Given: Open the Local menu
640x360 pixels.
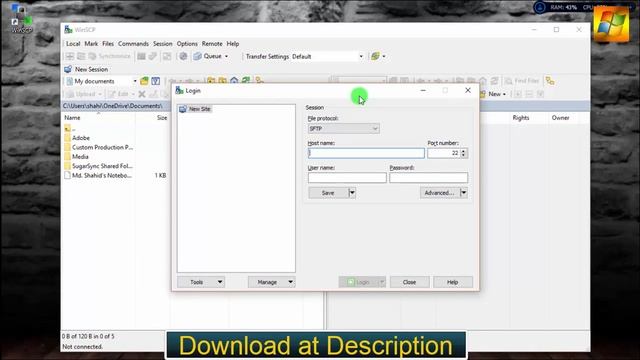Looking at the screenshot, I should click(x=73, y=44).
